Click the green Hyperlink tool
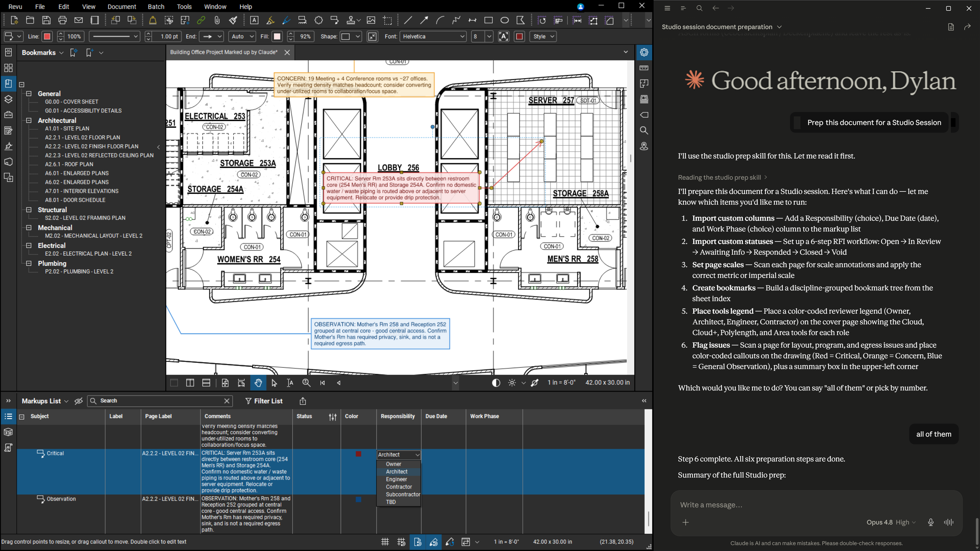 (x=201, y=20)
